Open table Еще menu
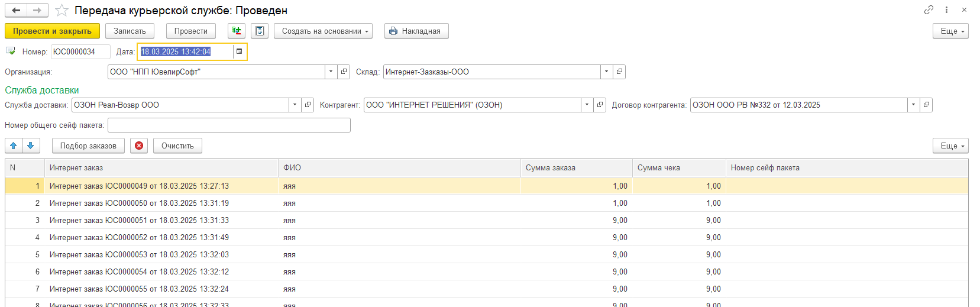 [x=950, y=146]
